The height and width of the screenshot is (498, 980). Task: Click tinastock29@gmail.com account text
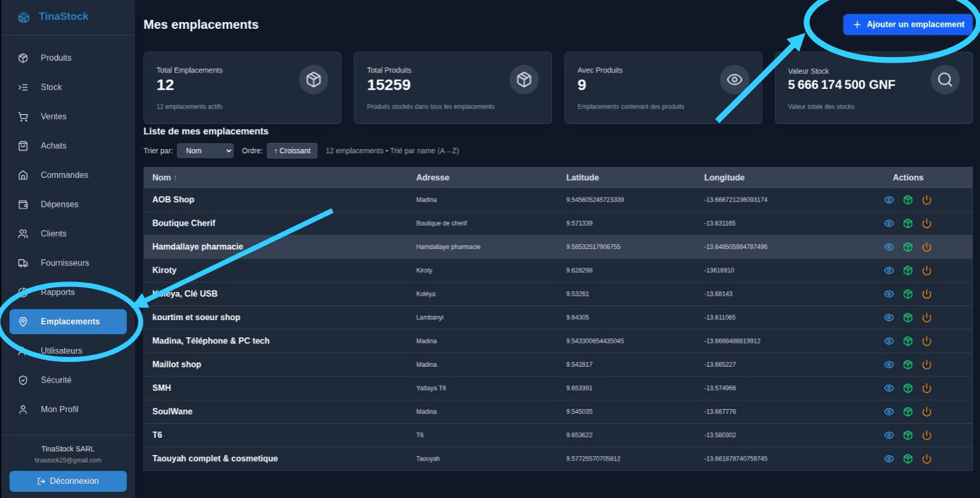[x=67, y=461]
